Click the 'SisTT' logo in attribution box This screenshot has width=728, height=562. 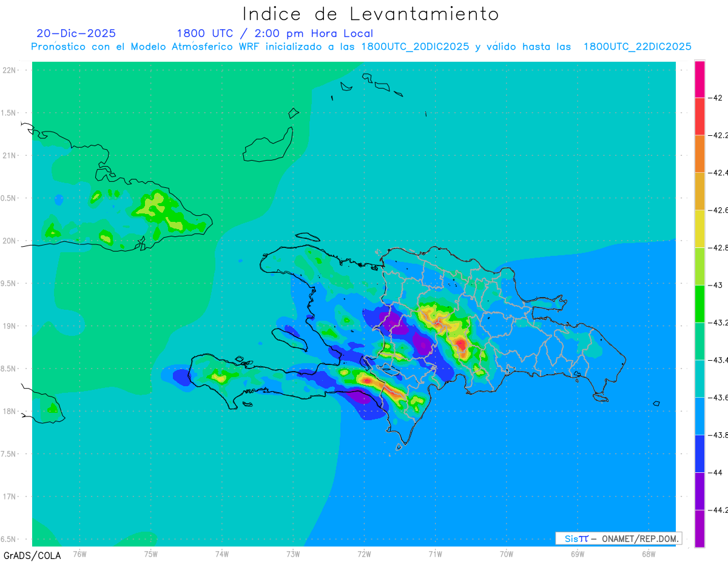[576, 538]
